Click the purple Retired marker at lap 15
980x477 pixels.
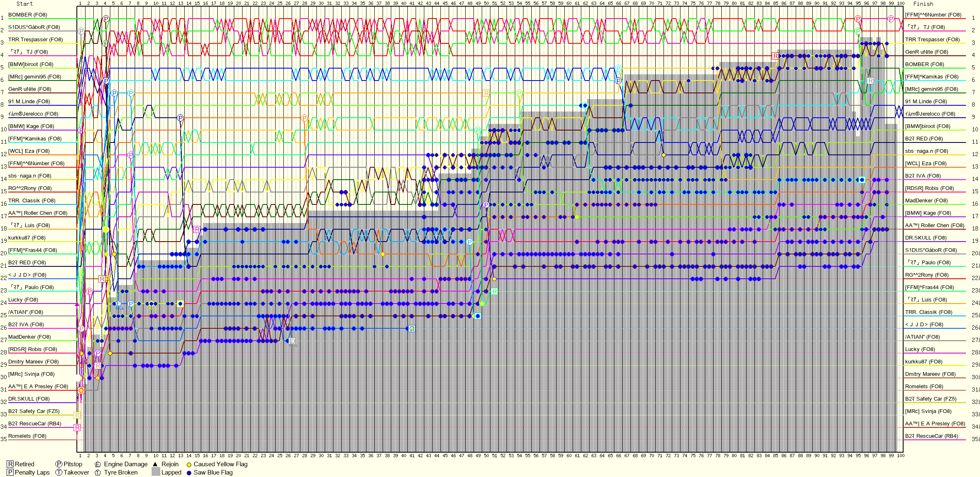[x=197, y=229]
